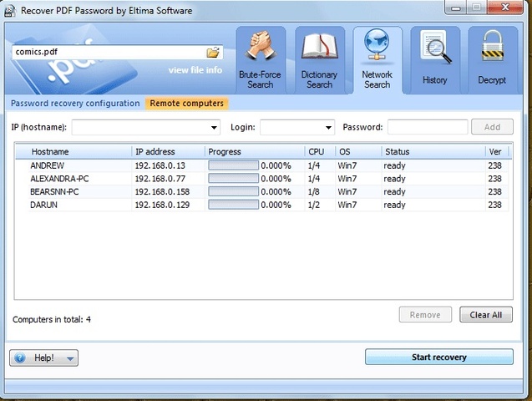Open the Decrypt padlock icon
The width and height of the screenshot is (532, 401).
[492, 45]
